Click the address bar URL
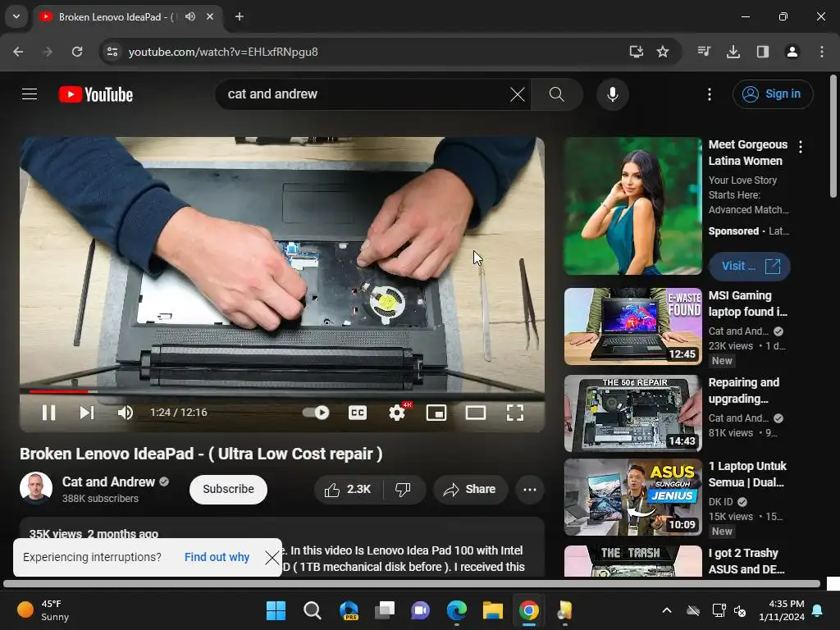This screenshot has width=840, height=630. click(223, 52)
